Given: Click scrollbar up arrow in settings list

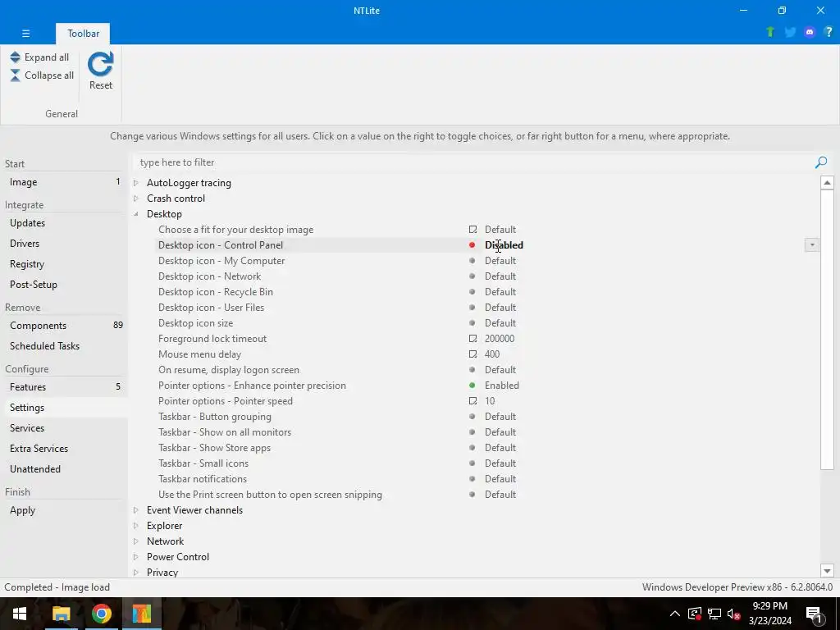Looking at the screenshot, I should [827, 183].
